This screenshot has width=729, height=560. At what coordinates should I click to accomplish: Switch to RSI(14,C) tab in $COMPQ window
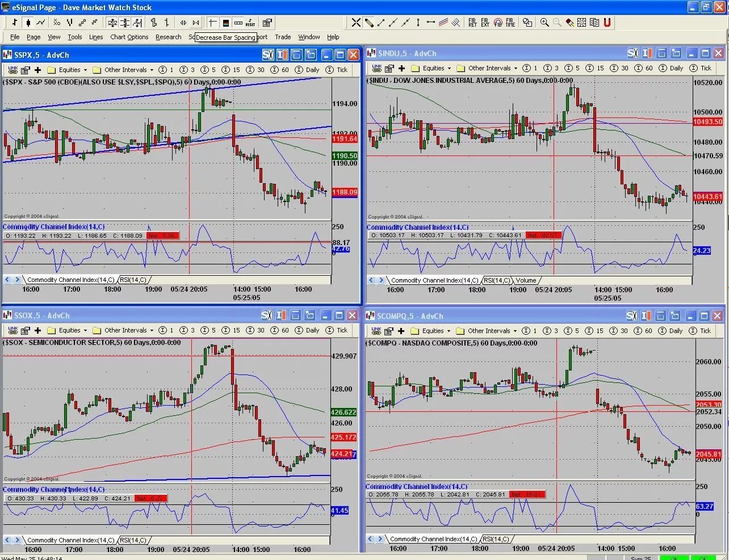point(495,539)
